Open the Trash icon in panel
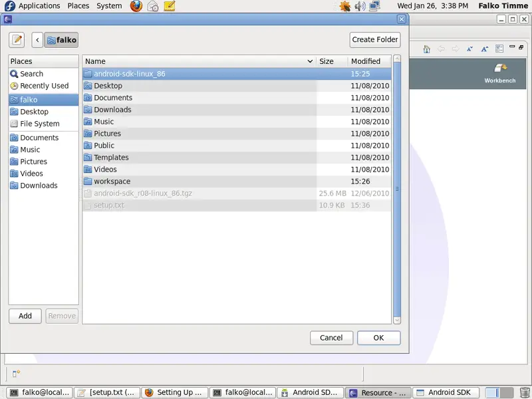 pyautogui.click(x=525, y=392)
